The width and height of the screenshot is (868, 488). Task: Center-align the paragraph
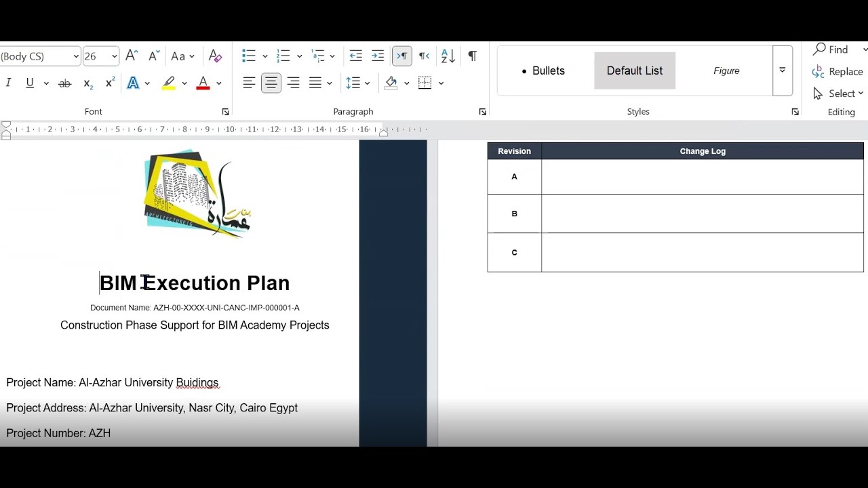click(271, 83)
